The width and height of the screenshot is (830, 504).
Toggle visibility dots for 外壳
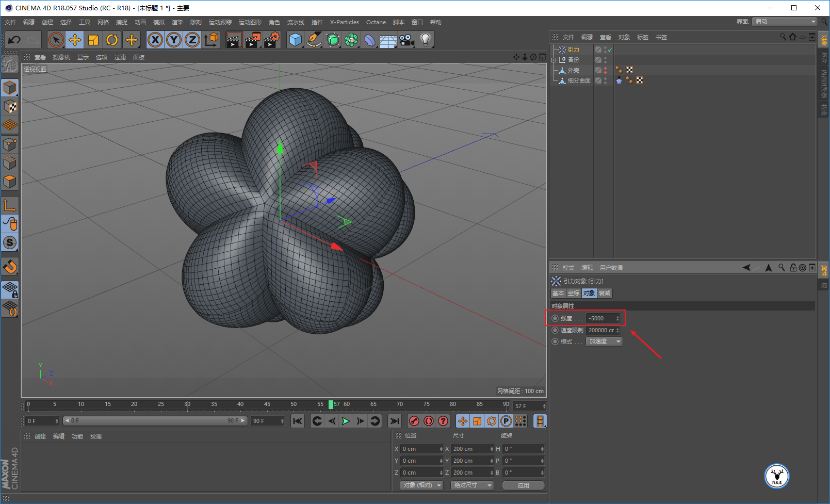(605, 70)
